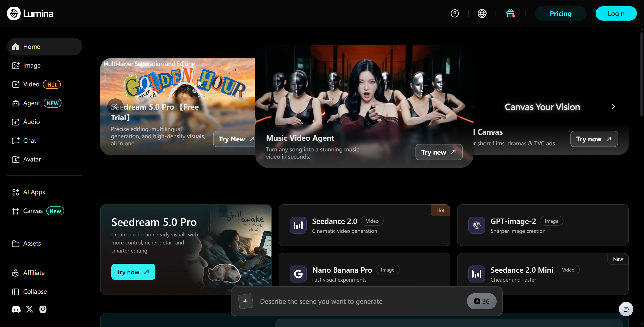Viewport: 644px width, 327px height.
Task: Open the Agent menu item
Action: tap(45, 103)
